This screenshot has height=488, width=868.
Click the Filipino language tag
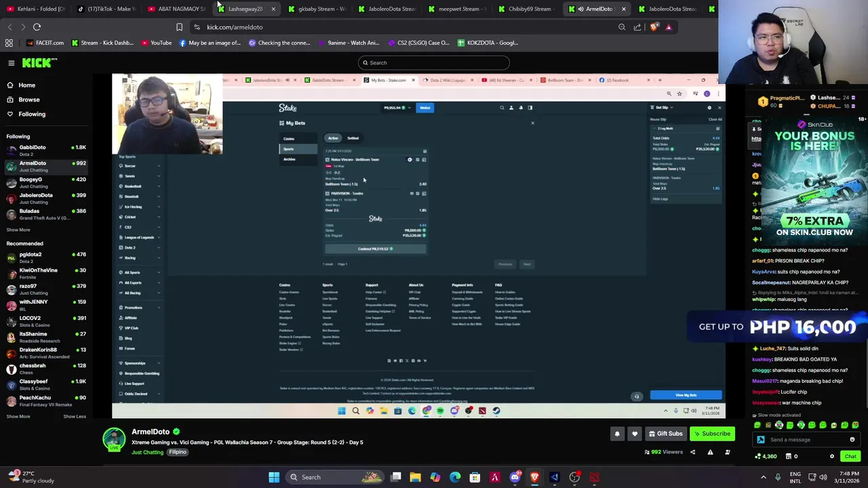tap(178, 452)
